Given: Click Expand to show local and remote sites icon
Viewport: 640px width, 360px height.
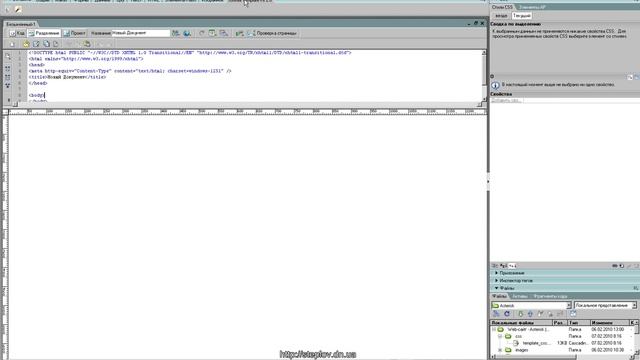Looking at the screenshot, I should [573, 314].
